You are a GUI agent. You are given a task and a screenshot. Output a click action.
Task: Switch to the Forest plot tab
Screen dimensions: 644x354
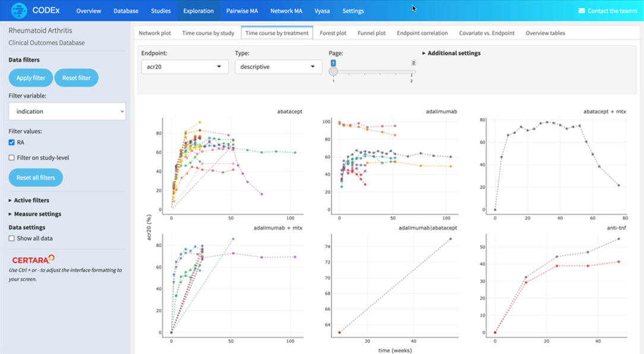point(333,33)
